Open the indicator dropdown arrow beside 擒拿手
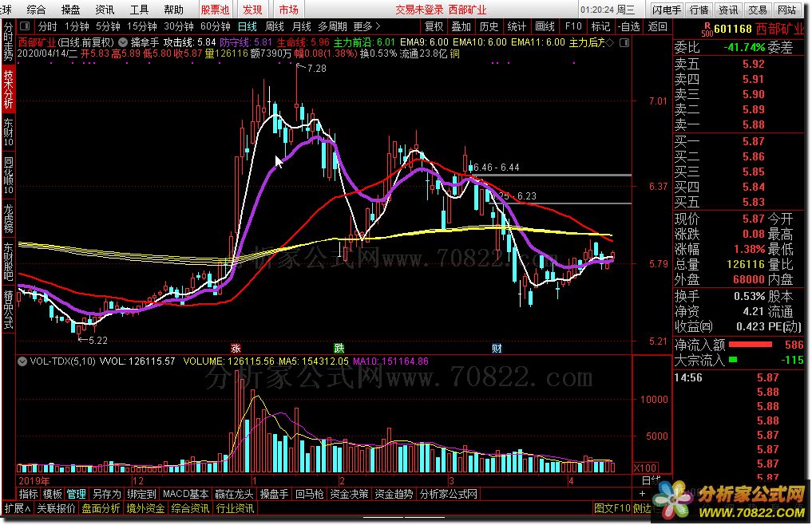Screen dimensions: 812x525 coord(123,42)
